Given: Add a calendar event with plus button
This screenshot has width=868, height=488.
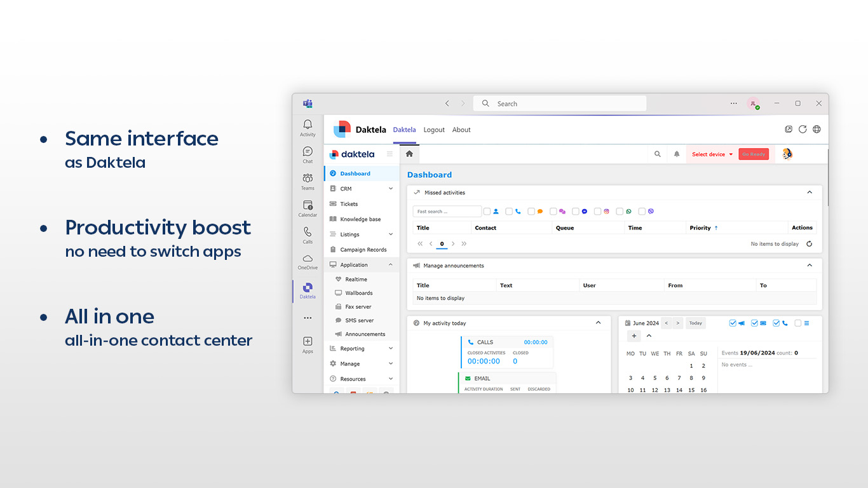Looking at the screenshot, I should click(634, 336).
